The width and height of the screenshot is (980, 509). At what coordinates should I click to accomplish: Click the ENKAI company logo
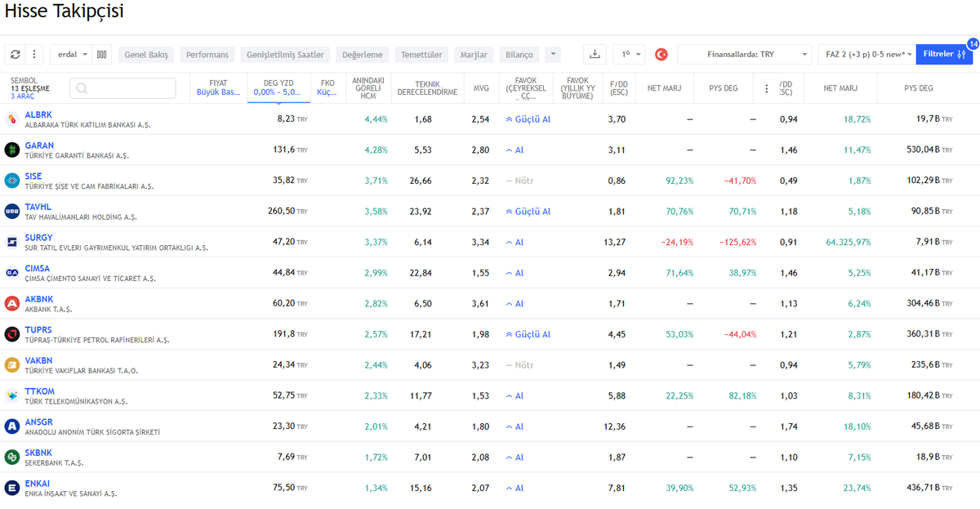pos(12,488)
